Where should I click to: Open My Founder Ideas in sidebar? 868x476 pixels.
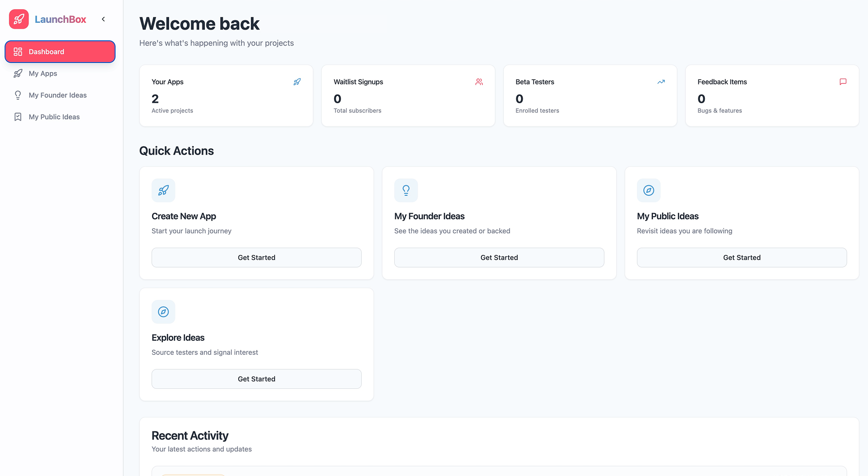[58, 95]
